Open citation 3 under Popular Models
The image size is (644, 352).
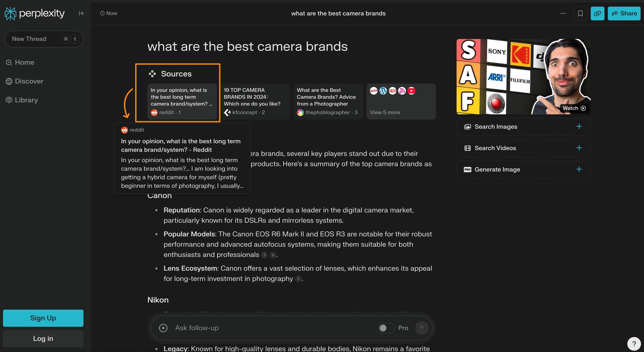click(264, 255)
